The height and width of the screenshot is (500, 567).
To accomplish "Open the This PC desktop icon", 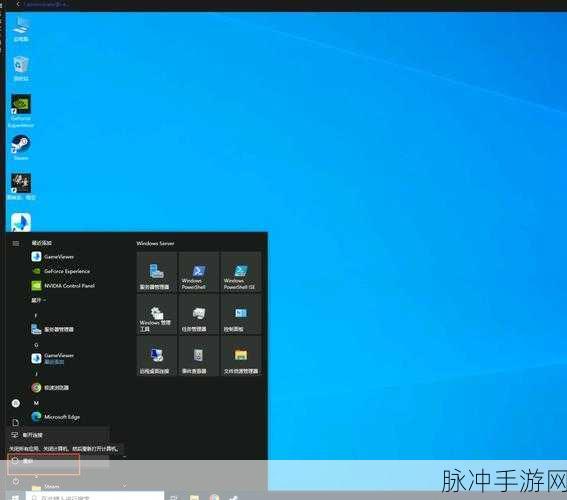I will tap(21, 29).
